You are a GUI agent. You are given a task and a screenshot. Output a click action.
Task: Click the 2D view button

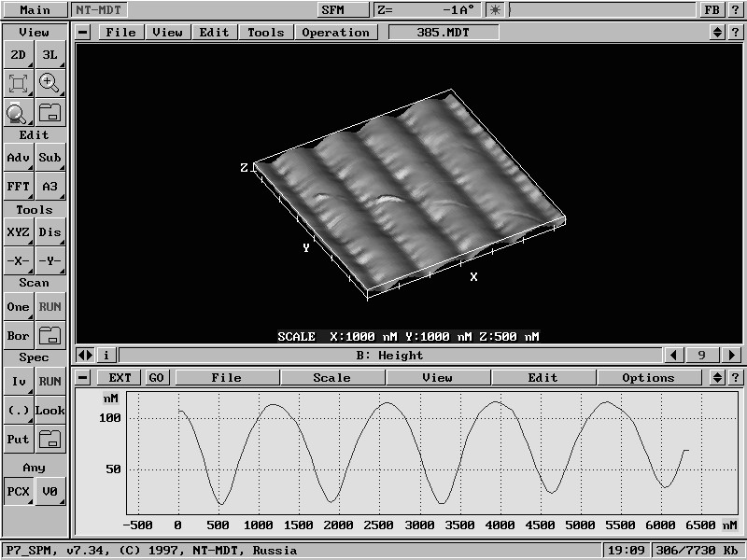[18, 55]
